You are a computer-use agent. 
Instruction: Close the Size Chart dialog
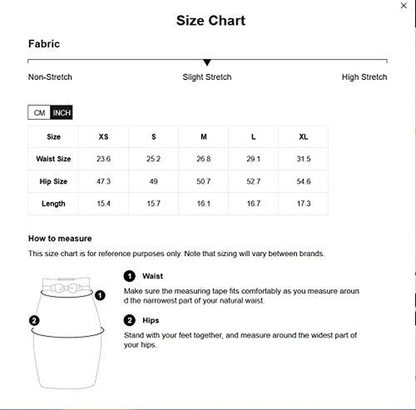403,6
